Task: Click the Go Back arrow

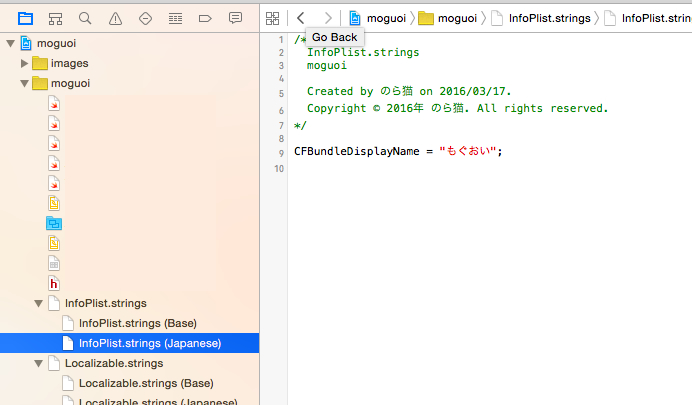Action: click(x=300, y=18)
